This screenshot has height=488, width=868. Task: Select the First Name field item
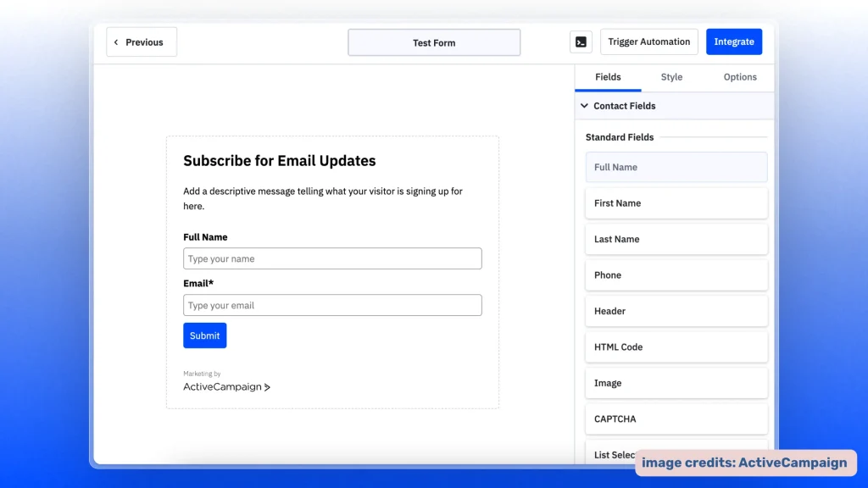coord(676,203)
